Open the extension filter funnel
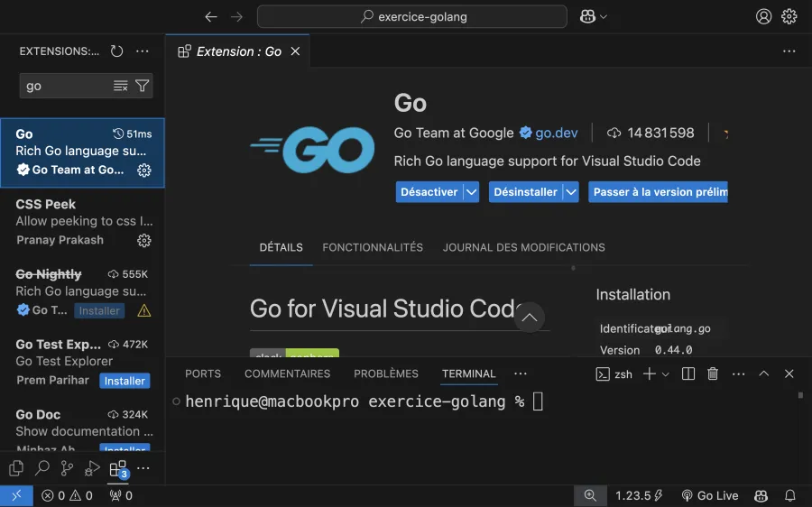Viewport: 812px width, 507px height. [142, 86]
